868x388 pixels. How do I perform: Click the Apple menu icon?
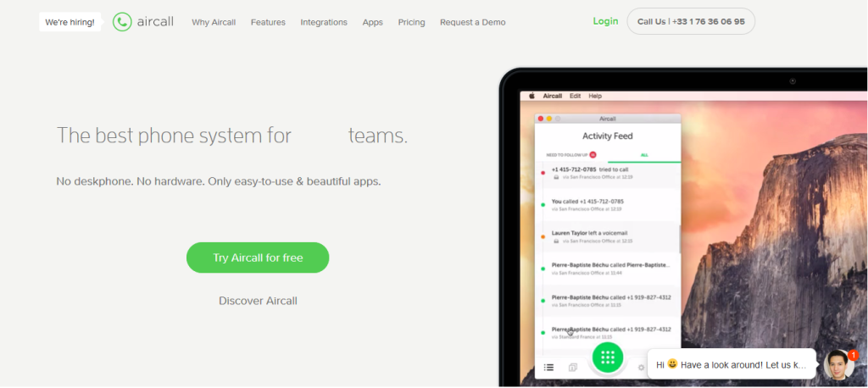531,96
